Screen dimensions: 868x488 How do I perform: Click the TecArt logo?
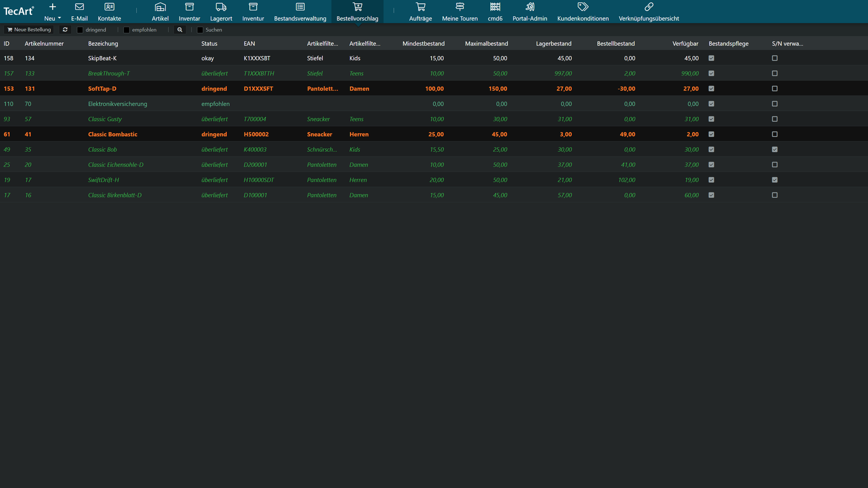18,11
